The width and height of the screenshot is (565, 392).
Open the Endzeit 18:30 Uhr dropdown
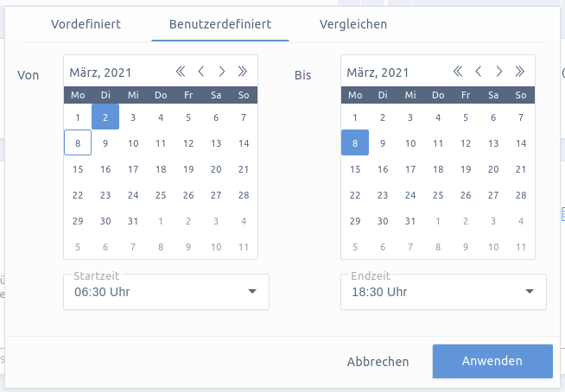tap(443, 292)
